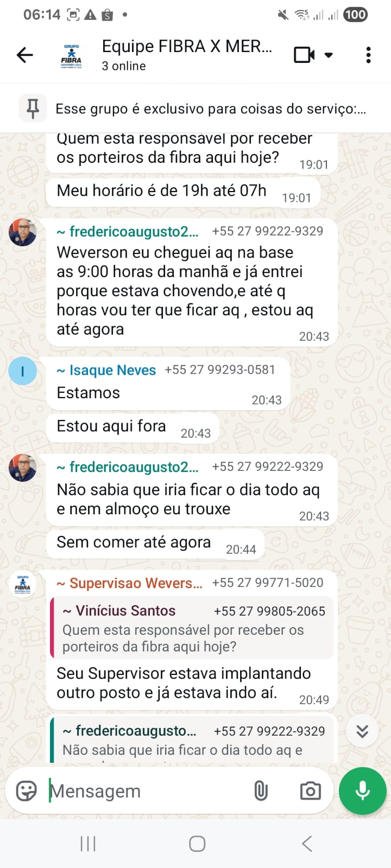Screen dimensions: 391x868
Task: Open Equipe FIBRA X MER group info title
Action: pyautogui.click(x=187, y=47)
